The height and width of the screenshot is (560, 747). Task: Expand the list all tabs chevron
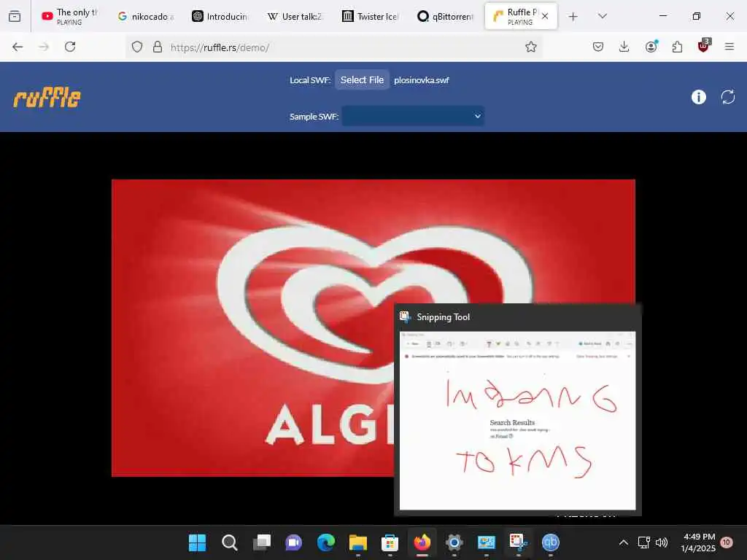click(x=603, y=16)
